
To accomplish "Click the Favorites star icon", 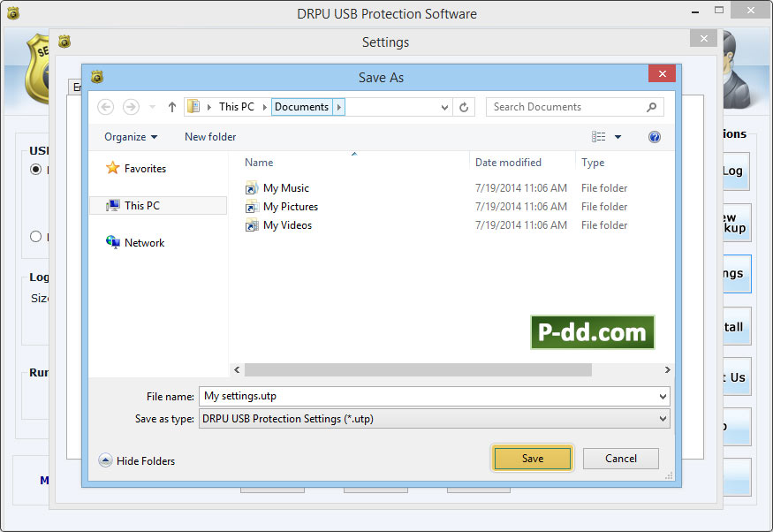I will (112, 168).
